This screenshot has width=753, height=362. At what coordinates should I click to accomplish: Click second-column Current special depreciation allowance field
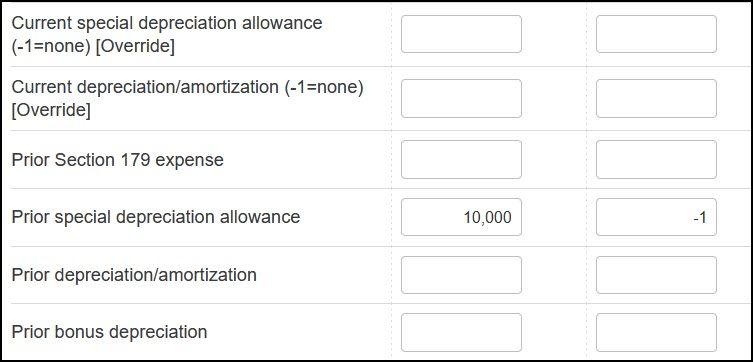656,34
